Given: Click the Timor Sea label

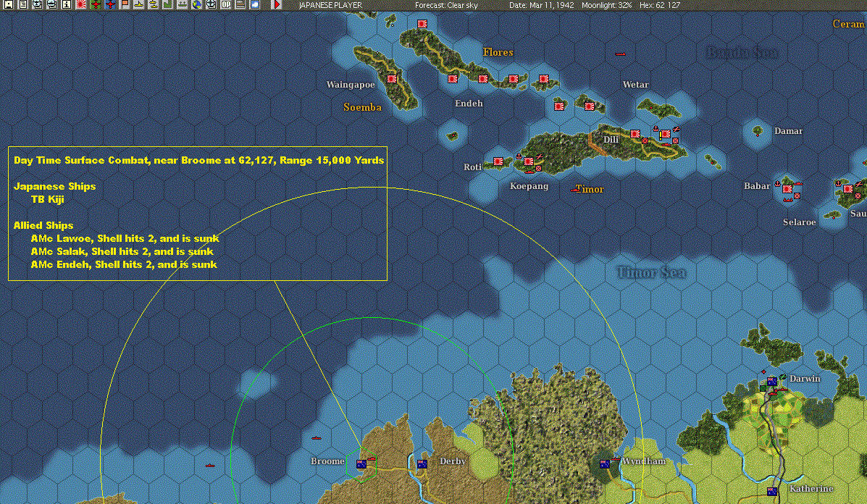Looking at the screenshot, I should [x=651, y=272].
